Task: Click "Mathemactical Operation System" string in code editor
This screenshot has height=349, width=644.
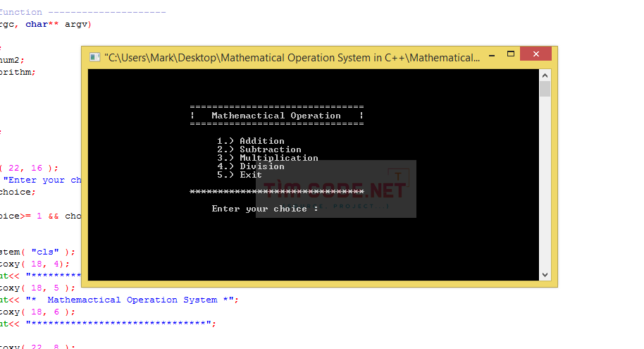Action: coord(132,300)
